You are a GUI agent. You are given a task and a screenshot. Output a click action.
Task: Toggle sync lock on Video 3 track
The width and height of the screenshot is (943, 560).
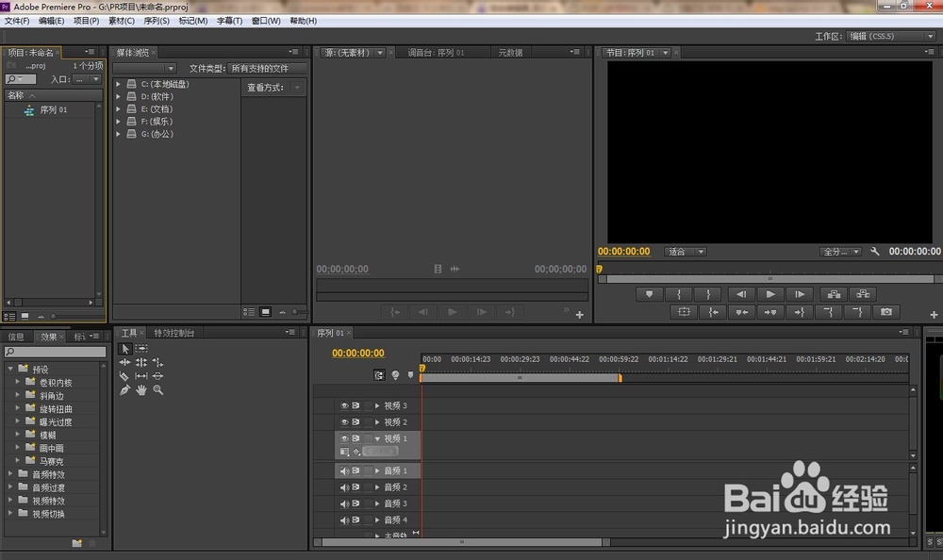click(x=356, y=406)
